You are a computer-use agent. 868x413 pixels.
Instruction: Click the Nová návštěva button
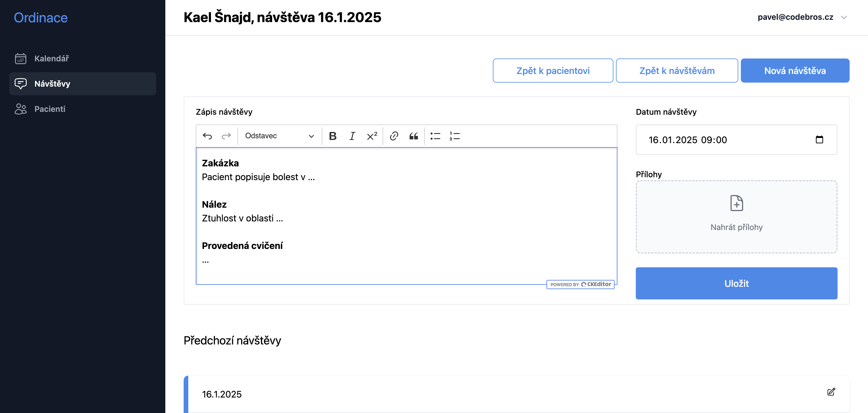[795, 71]
